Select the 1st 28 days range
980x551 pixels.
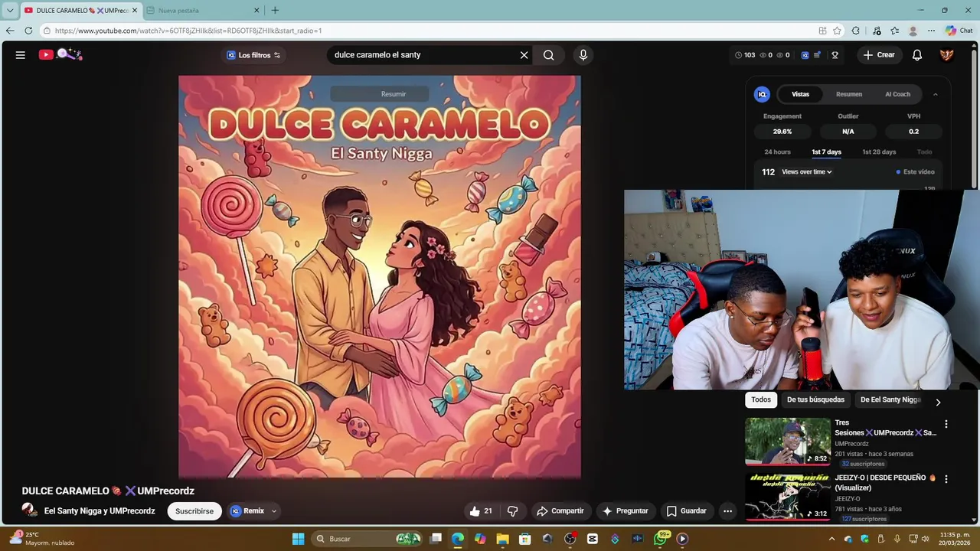tap(879, 152)
